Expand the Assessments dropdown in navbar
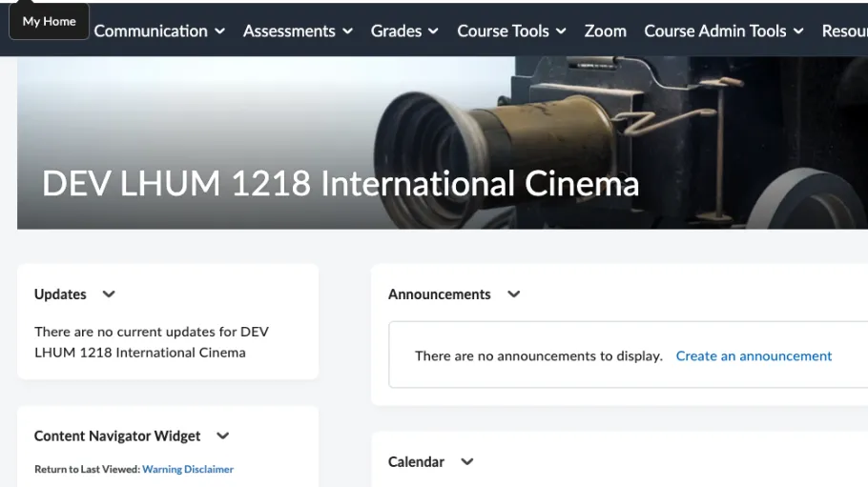Viewport: 868px width, 487px height. (x=298, y=30)
